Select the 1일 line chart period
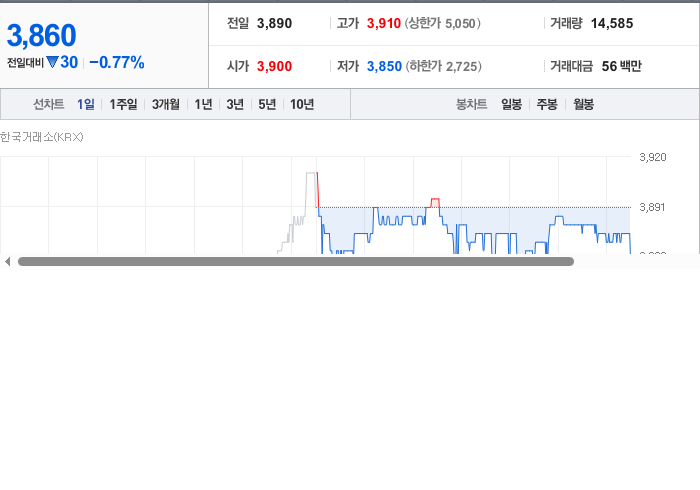 [x=86, y=104]
